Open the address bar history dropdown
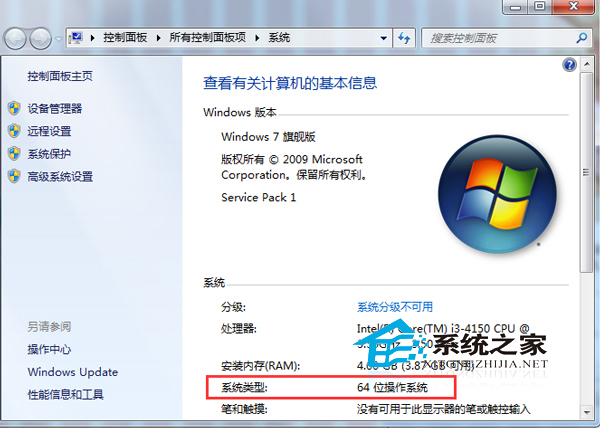600x428 pixels. pyautogui.click(x=383, y=38)
